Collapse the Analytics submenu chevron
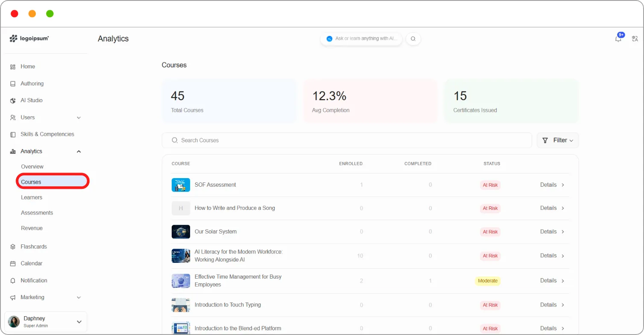The image size is (644, 335). tap(79, 151)
